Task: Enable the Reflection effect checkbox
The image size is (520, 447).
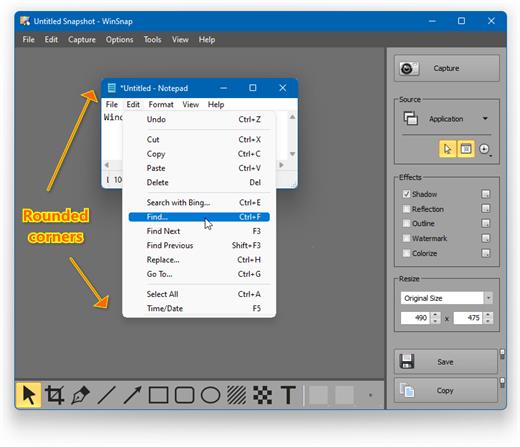Action: pyautogui.click(x=406, y=209)
